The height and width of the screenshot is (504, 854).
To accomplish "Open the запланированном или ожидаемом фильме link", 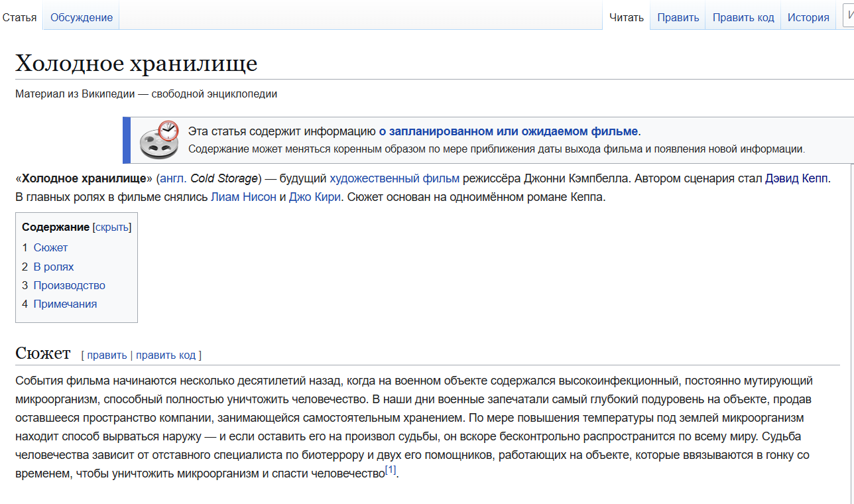I will [x=509, y=131].
